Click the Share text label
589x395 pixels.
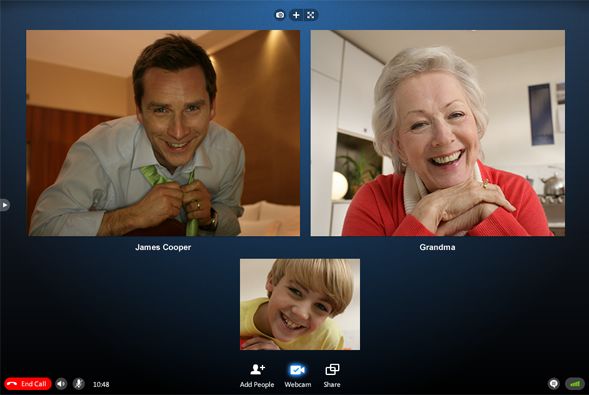[332, 384]
